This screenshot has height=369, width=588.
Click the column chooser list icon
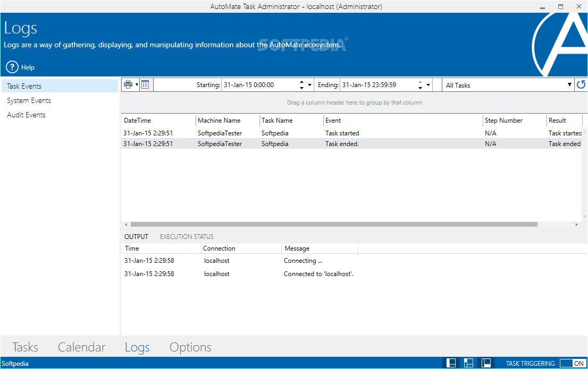[x=146, y=84]
